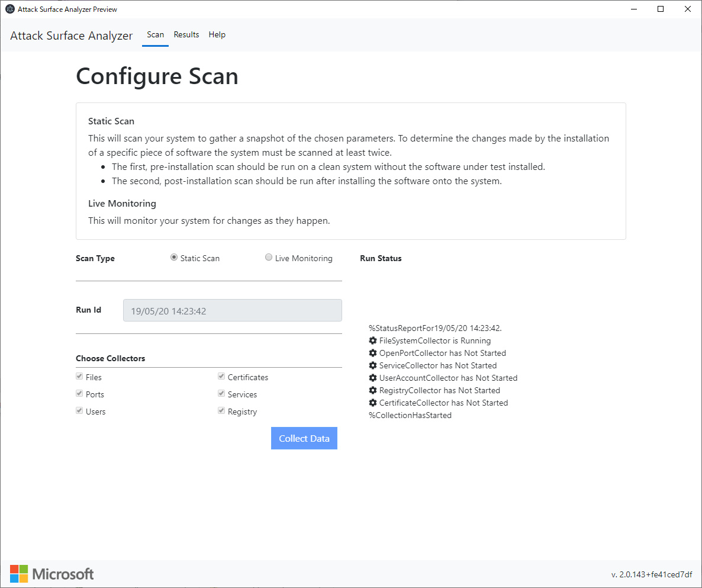Viewport: 702px width, 588px height.
Task: Select the Static Scan radio button
Action: (173, 257)
